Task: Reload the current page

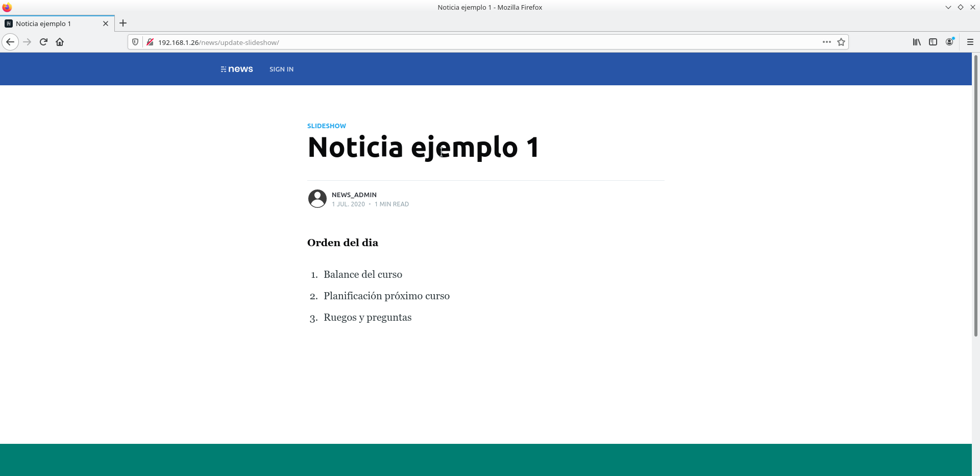Action: point(44,42)
